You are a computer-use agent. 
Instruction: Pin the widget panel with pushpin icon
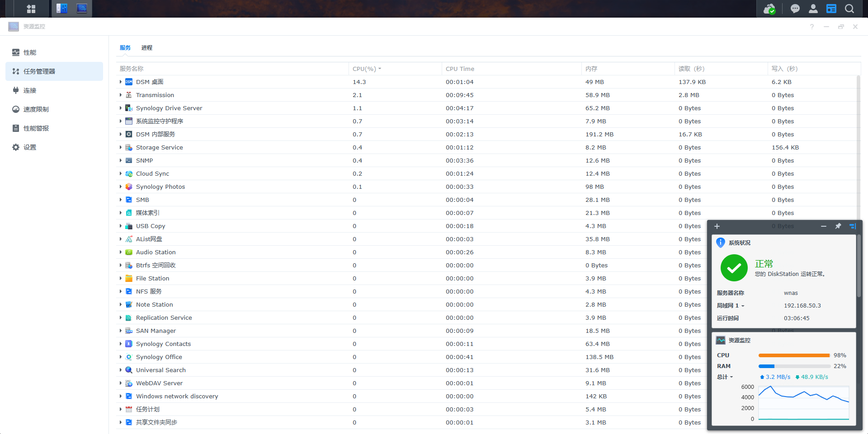click(838, 226)
